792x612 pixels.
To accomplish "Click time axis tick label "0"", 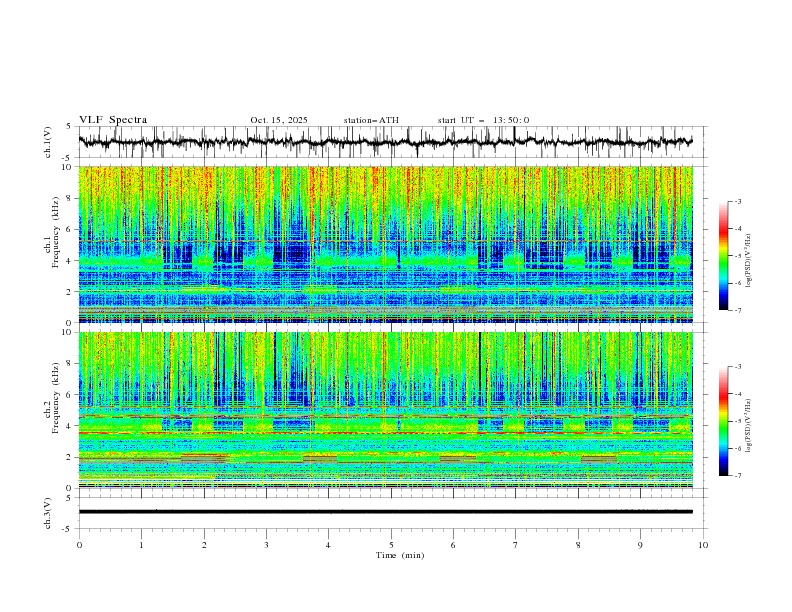I will point(79,545).
